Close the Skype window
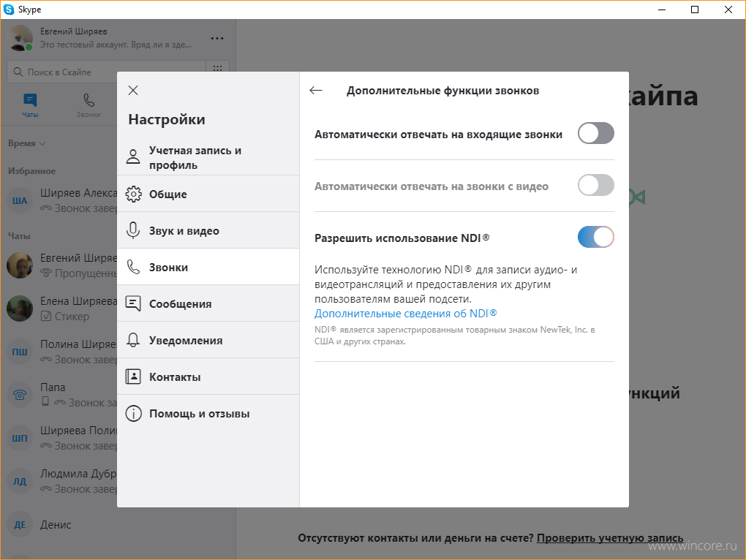 click(728, 10)
